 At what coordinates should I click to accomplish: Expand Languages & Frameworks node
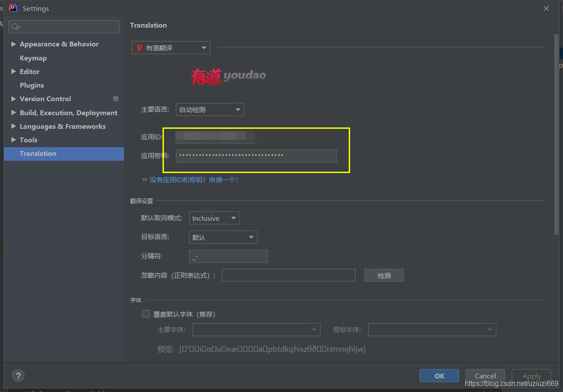pos(14,126)
